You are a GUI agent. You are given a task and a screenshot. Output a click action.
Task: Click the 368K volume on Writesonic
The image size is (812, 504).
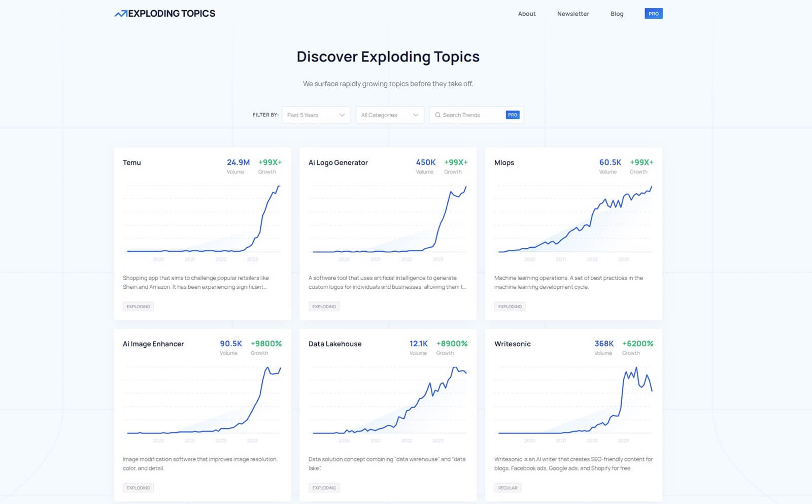(x=604, y=344)
